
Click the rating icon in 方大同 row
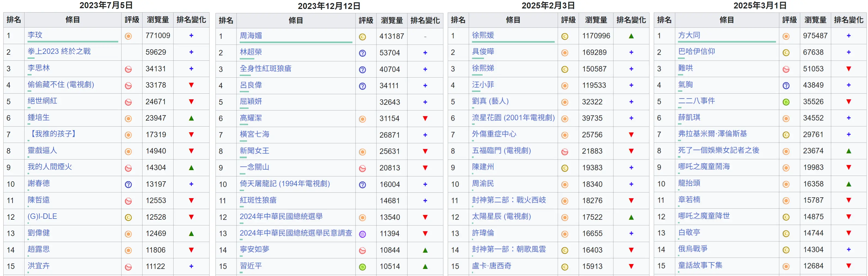786,36
